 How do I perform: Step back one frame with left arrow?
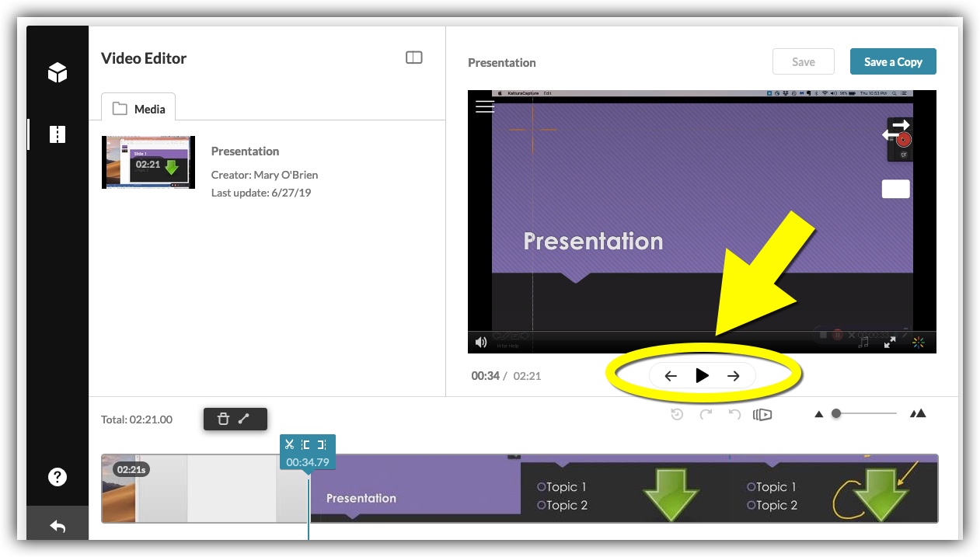click(x=671, y=376)
